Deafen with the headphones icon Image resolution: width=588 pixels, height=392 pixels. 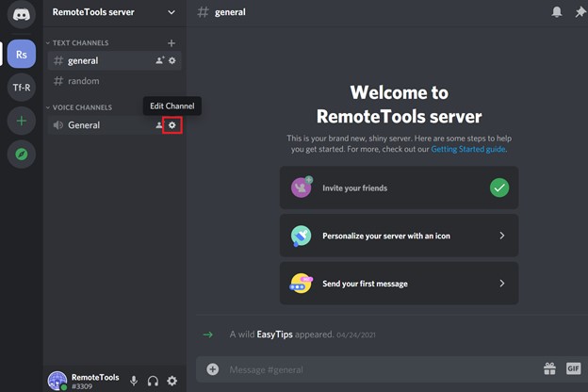pyautogui.click(x=153, y=381)
